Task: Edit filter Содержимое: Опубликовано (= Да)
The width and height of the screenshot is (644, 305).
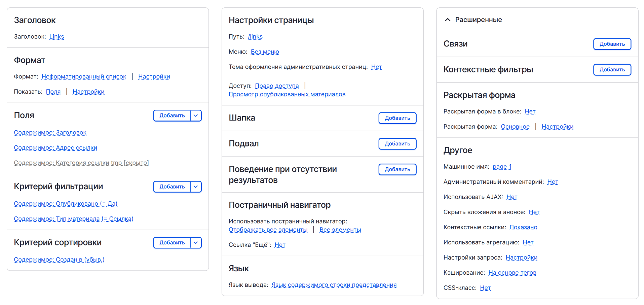Action: pos(65,204)
